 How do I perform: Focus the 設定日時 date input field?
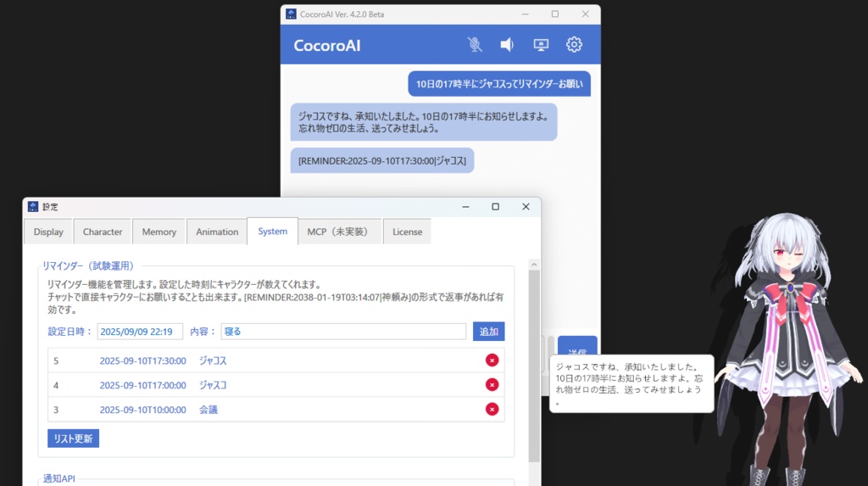pos(140,332)
